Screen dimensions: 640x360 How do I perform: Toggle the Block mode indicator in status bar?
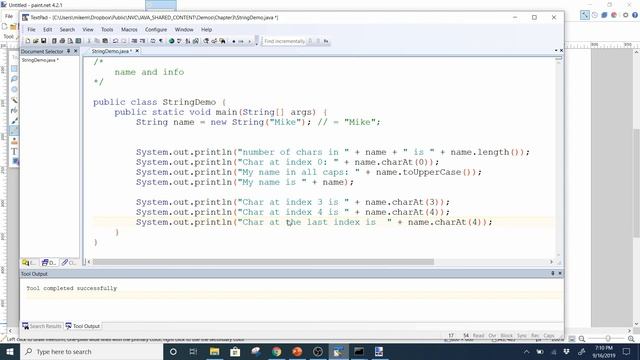507,336
